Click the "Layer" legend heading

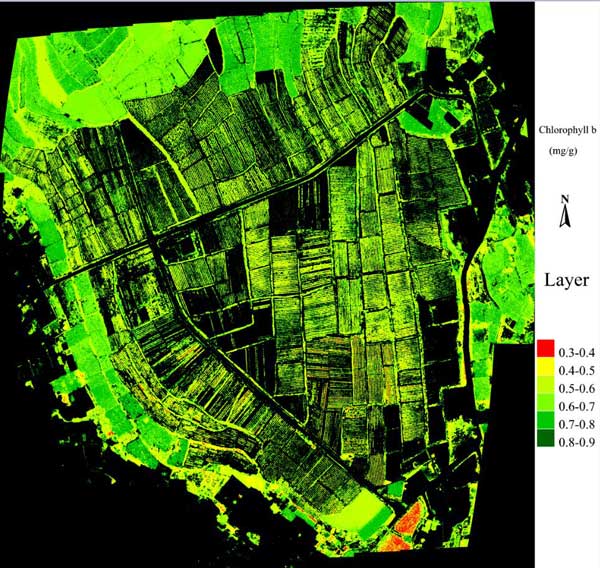coord(564,281)
